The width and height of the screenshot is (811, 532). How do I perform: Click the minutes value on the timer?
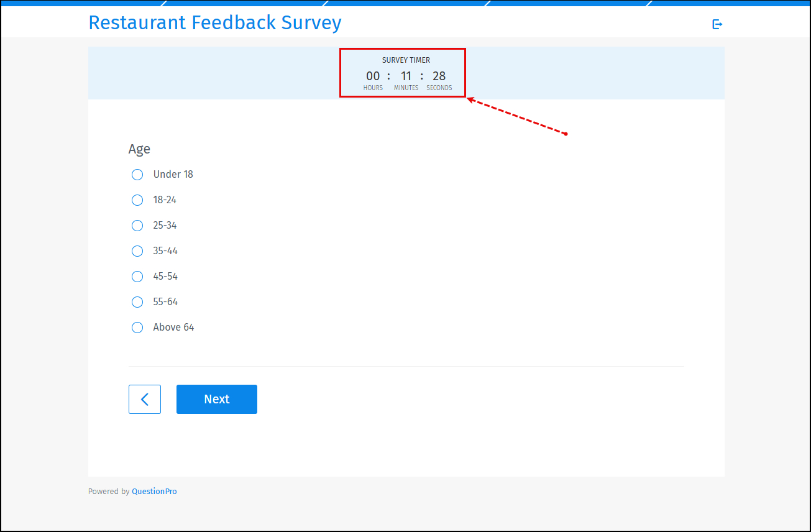click(406, 75)
